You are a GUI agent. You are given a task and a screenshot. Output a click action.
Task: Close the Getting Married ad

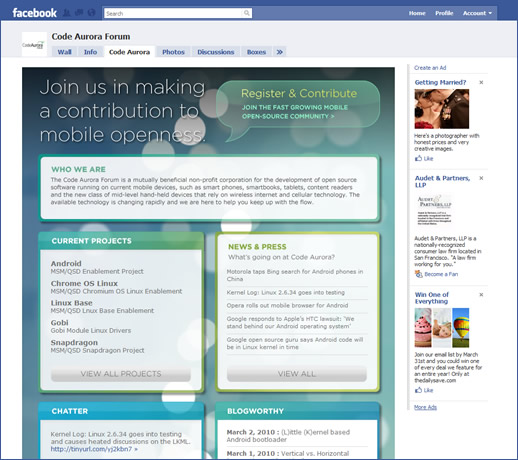pos(481,82)
